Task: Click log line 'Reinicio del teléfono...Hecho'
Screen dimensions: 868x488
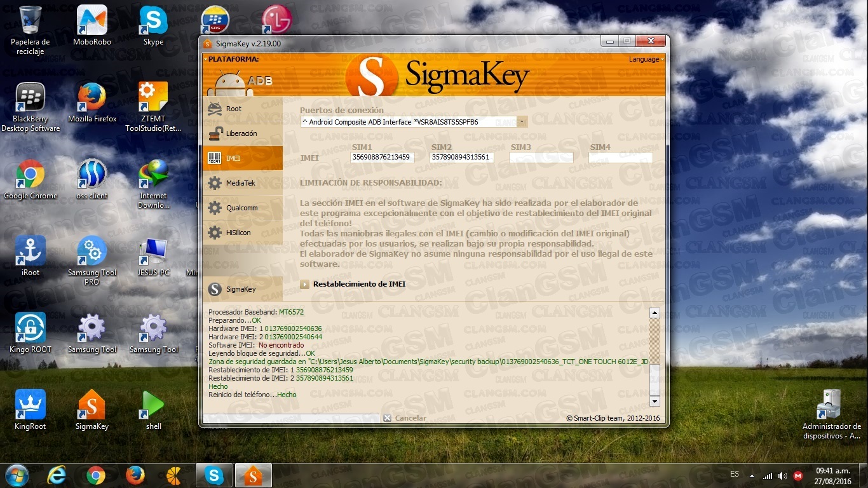Action: 252,395
